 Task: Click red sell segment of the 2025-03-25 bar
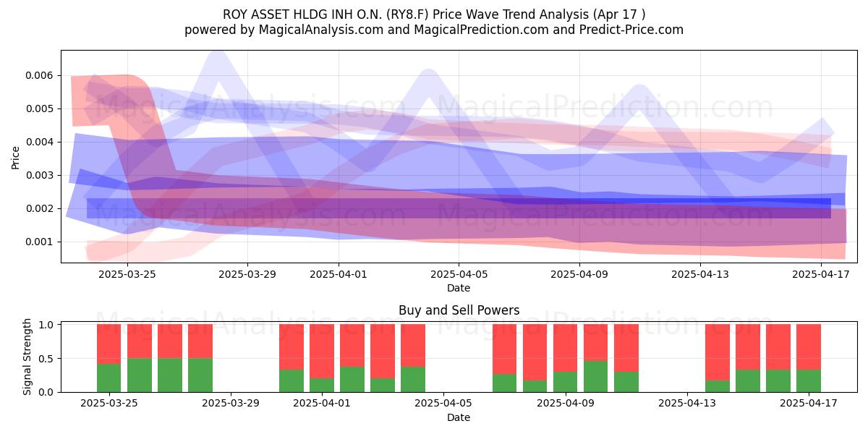(x=109, y=344)
